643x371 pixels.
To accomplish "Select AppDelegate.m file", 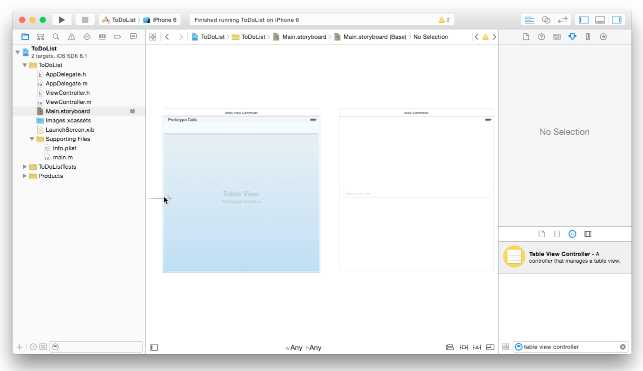I will [x=66, y=83].
